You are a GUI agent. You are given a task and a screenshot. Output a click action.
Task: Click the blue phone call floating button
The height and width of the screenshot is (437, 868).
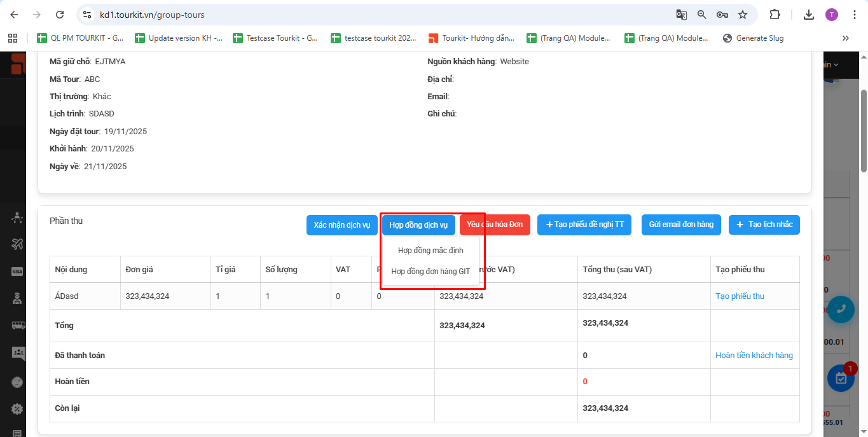pos(841,309)
